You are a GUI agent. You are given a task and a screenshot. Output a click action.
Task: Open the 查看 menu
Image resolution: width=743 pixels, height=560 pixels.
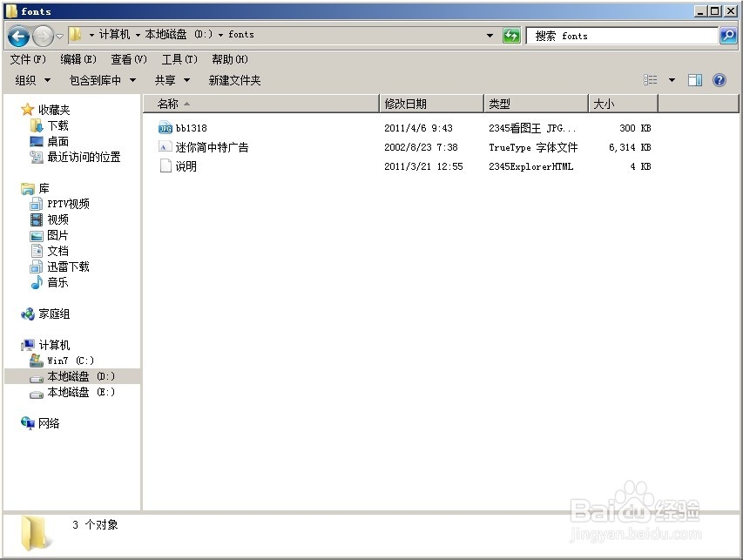coord(127,59)
